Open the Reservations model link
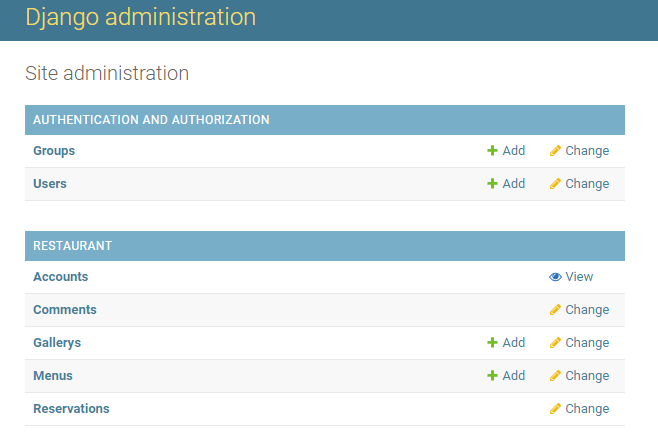Image resolution: width=658 pixels, height=438 pixels. [71, 409]
